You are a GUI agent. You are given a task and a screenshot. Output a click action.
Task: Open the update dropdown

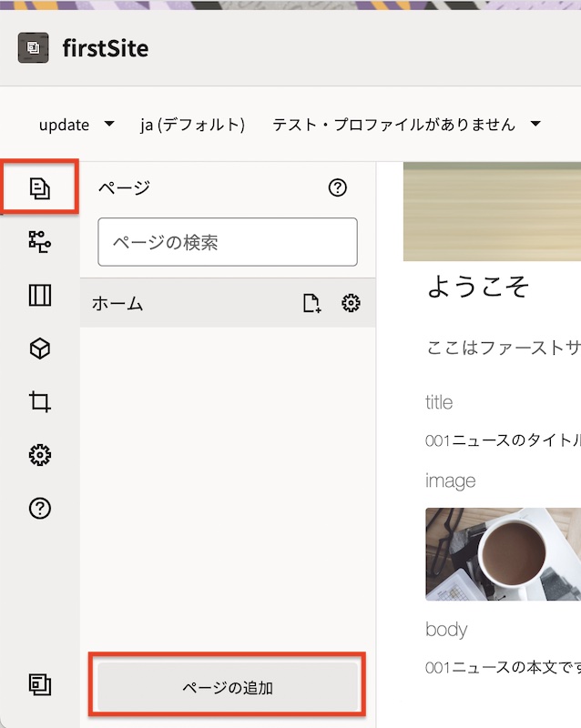click(76, 125)
